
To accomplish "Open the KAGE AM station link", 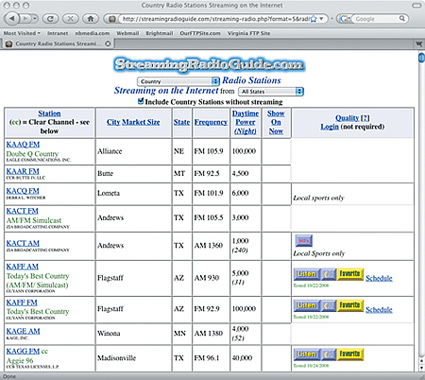I will (23, 331).
